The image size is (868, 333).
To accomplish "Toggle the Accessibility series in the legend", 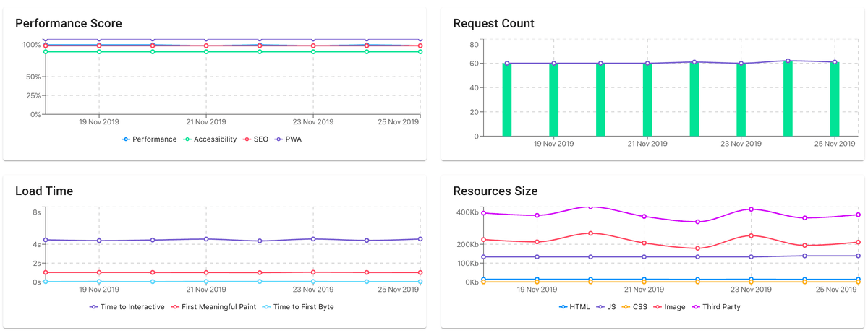I will 210,139.
